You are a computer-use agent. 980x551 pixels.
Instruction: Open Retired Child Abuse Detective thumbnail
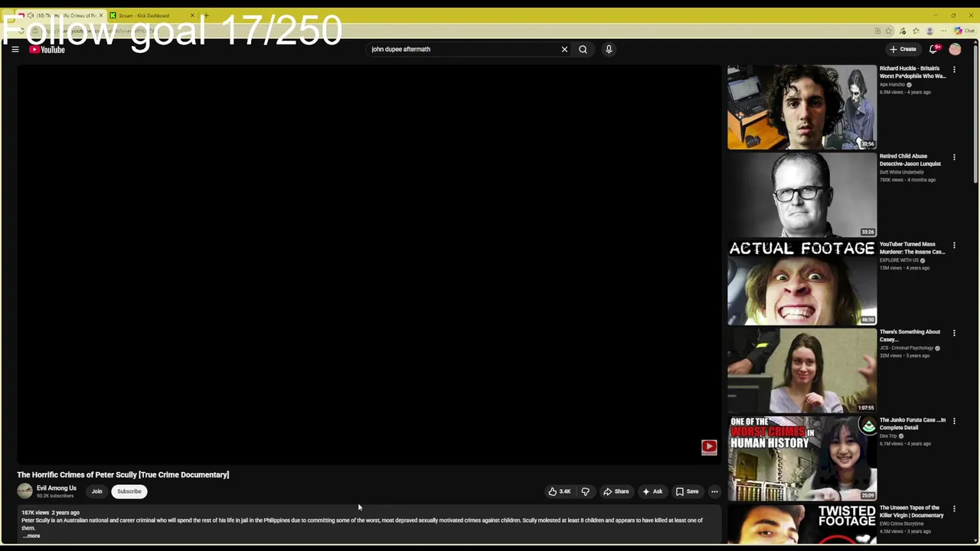[802, 195]
